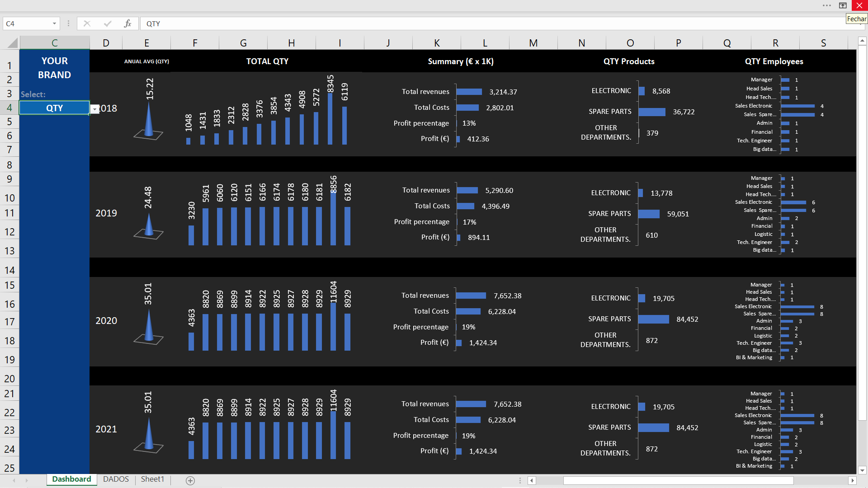The height and width of the screenshot is (488, 868).
Task: Open the Sheet1 tab
Action: click(x=152, y=479)
